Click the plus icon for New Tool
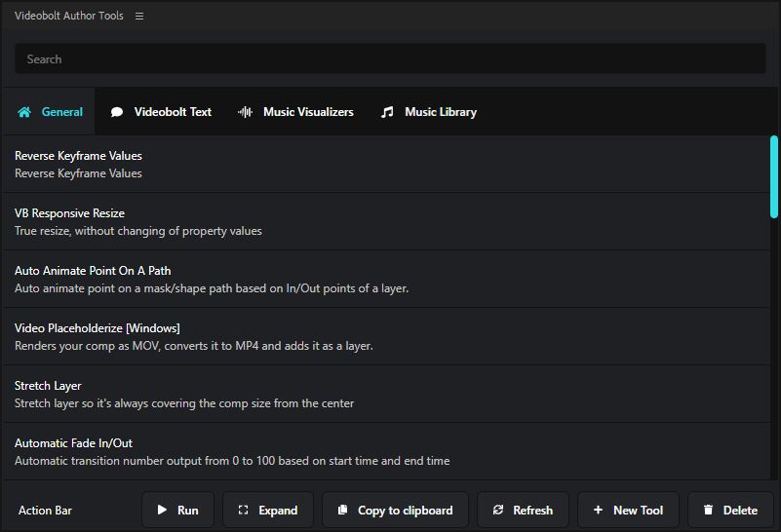Image resolution: width=781 pixels, height=532 pixels. tap(599, 510)
